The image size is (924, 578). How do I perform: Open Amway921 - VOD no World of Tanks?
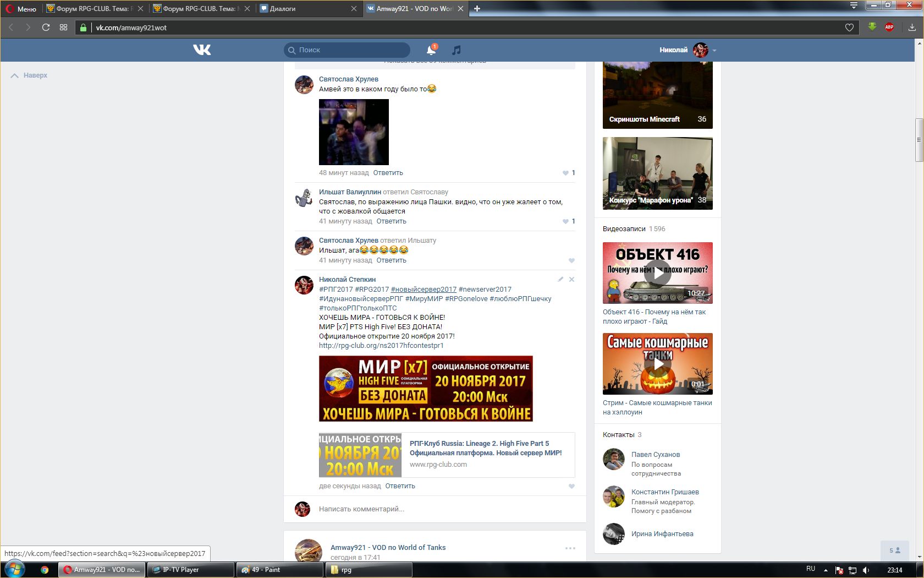(x=388, y=548)
